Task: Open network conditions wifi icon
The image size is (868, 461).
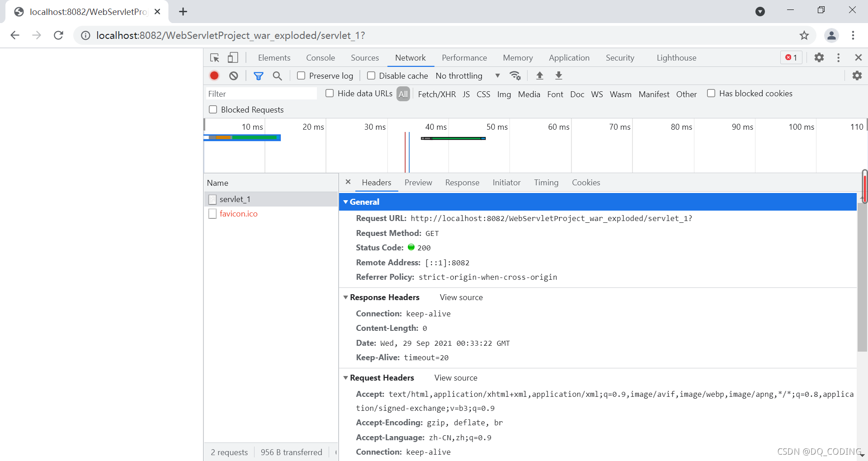Action: 515,75
